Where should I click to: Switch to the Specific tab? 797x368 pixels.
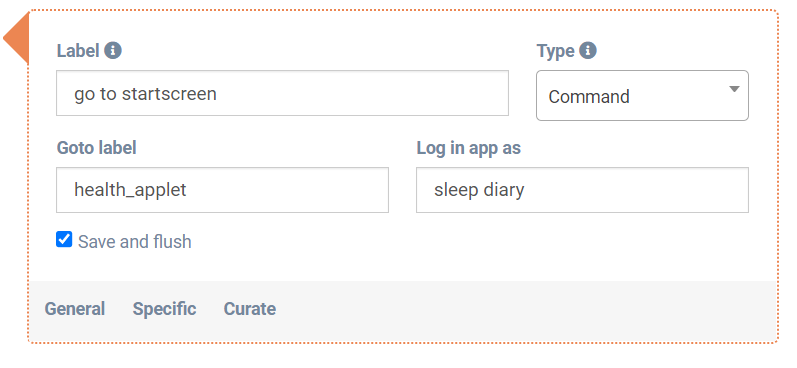(x=164, y=309)
